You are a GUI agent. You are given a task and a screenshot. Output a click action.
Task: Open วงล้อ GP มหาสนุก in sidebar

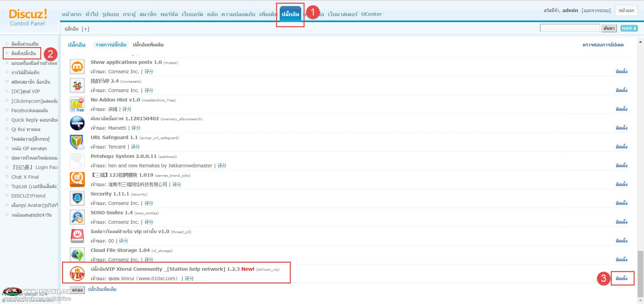point(29,148)
